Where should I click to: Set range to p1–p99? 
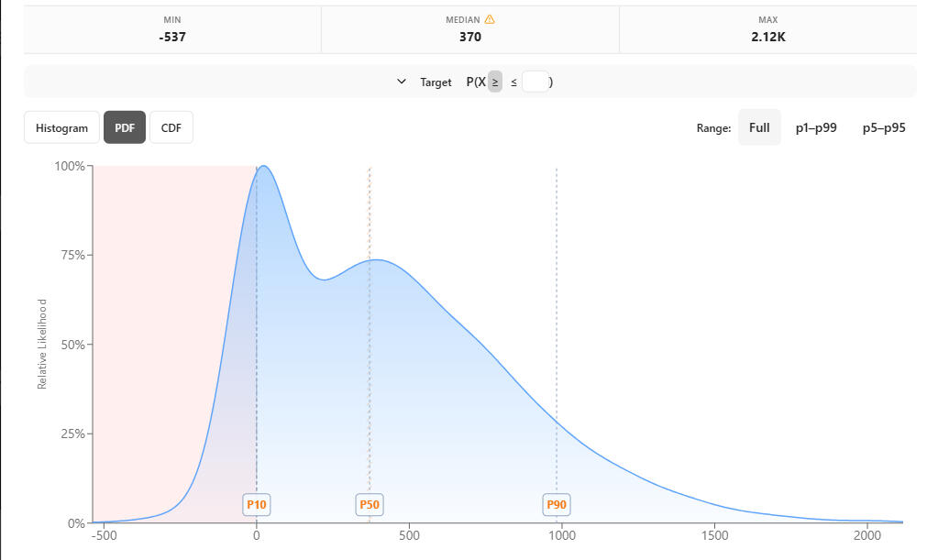click(815, 127)
